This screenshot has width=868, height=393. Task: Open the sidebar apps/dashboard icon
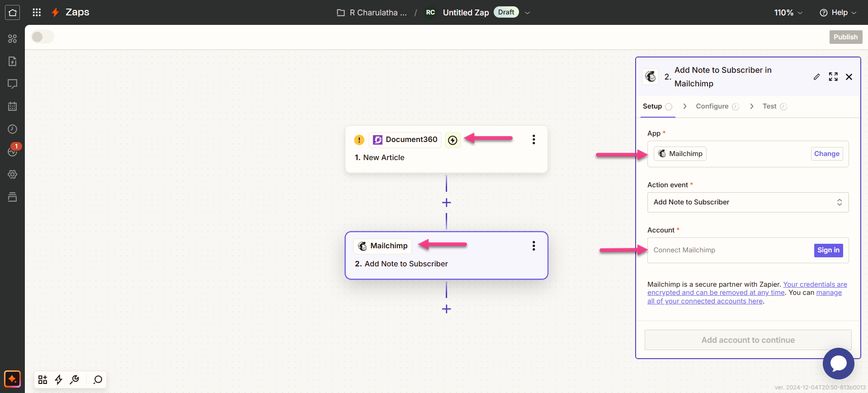pyautogui.click(x=12, y=38)
